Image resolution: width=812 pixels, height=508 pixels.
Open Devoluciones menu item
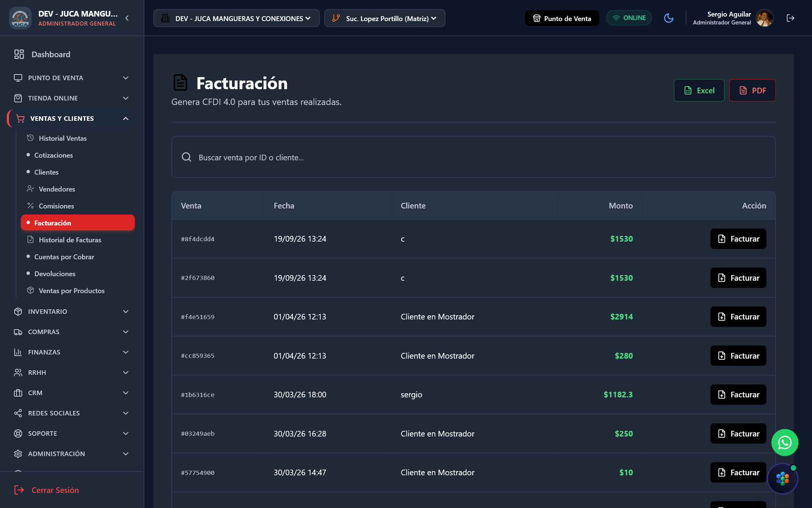(x=77, y=274)
